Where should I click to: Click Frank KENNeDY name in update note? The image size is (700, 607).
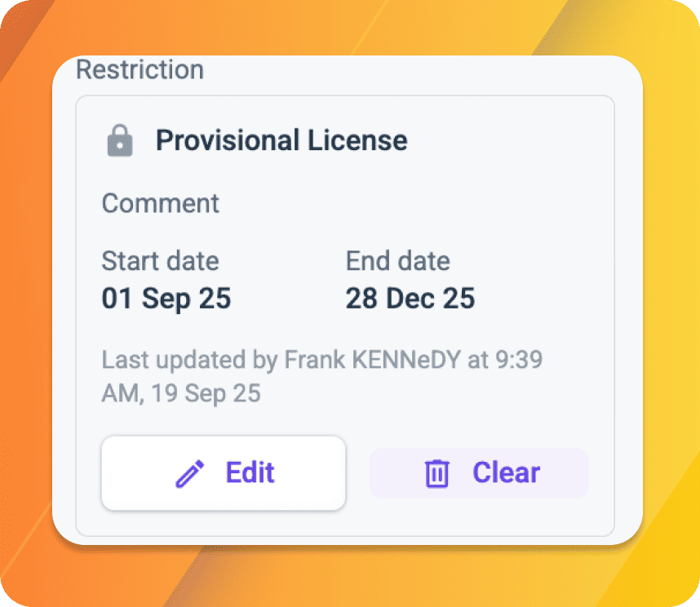[373, 360]
